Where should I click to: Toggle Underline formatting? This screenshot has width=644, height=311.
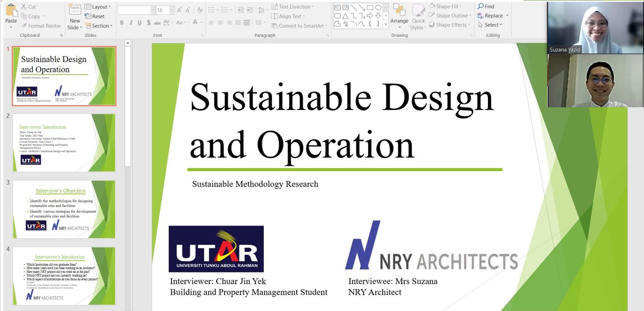139,23
